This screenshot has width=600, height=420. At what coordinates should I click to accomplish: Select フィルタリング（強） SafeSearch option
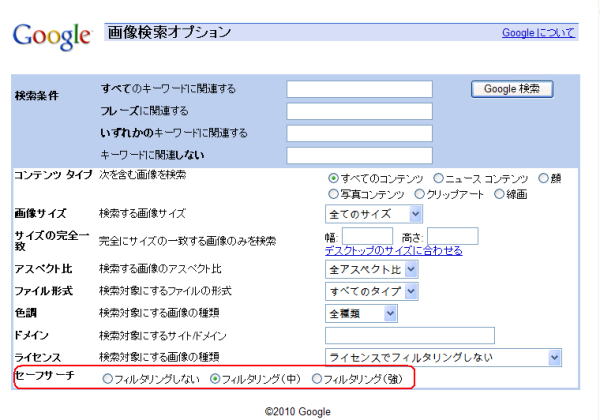(317, 379)
